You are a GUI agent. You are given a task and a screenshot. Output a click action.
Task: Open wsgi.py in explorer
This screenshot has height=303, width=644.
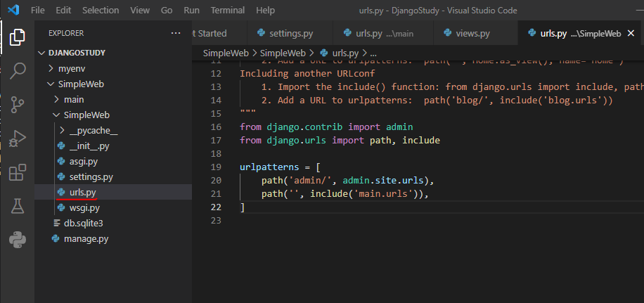113,208
